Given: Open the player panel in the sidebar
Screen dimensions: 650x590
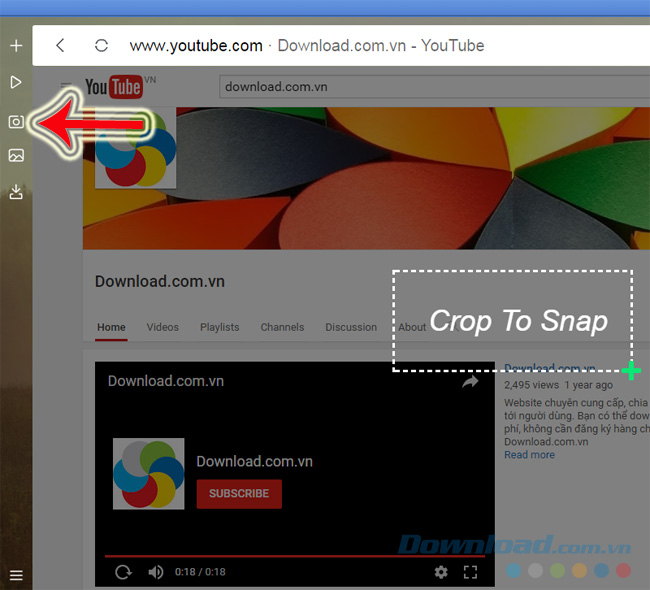Looking at the screenshot, I should (16, 82).
